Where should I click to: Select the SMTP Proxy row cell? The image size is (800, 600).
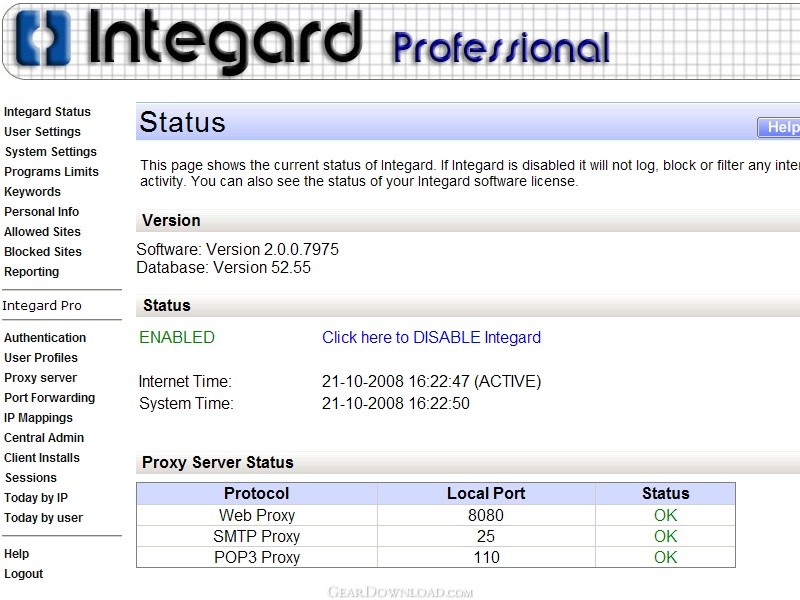(257, 536)
